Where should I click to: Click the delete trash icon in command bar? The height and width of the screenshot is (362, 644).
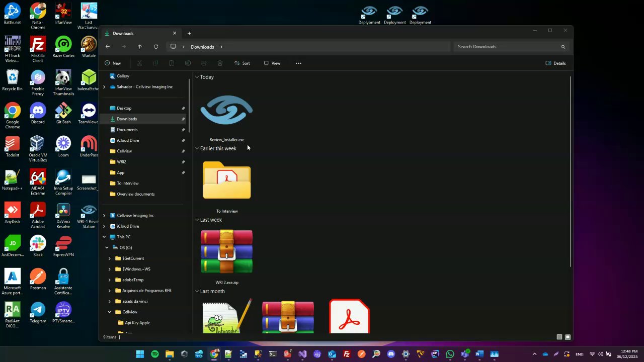tap(220, 63)
